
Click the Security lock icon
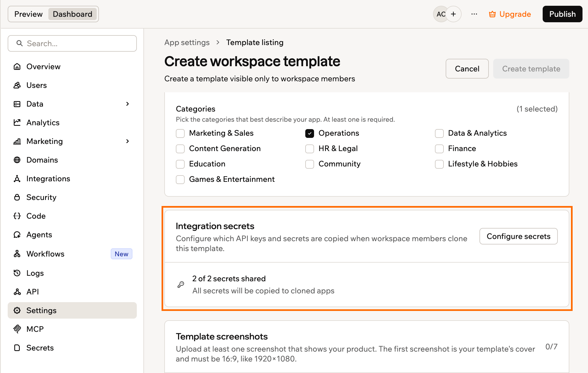[x=17, y=197]
